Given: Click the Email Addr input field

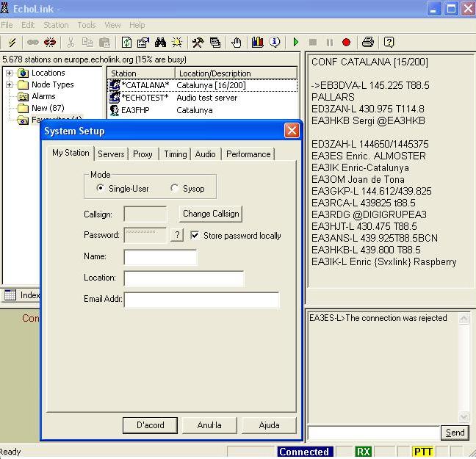Looking at the screenshot, I should [201, 300].
